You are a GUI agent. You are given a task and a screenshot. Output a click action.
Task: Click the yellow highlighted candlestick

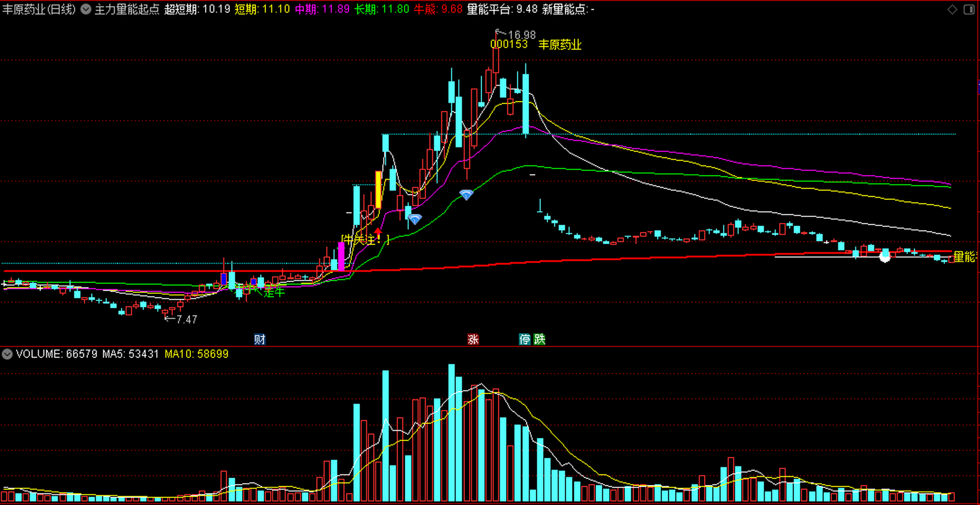coord(378,190)
